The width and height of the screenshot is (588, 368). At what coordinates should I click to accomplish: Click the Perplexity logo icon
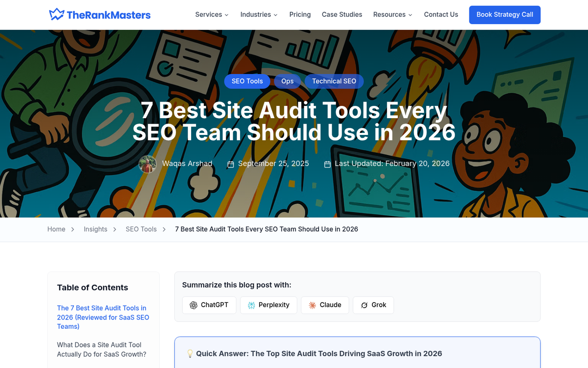coord(251,305)
